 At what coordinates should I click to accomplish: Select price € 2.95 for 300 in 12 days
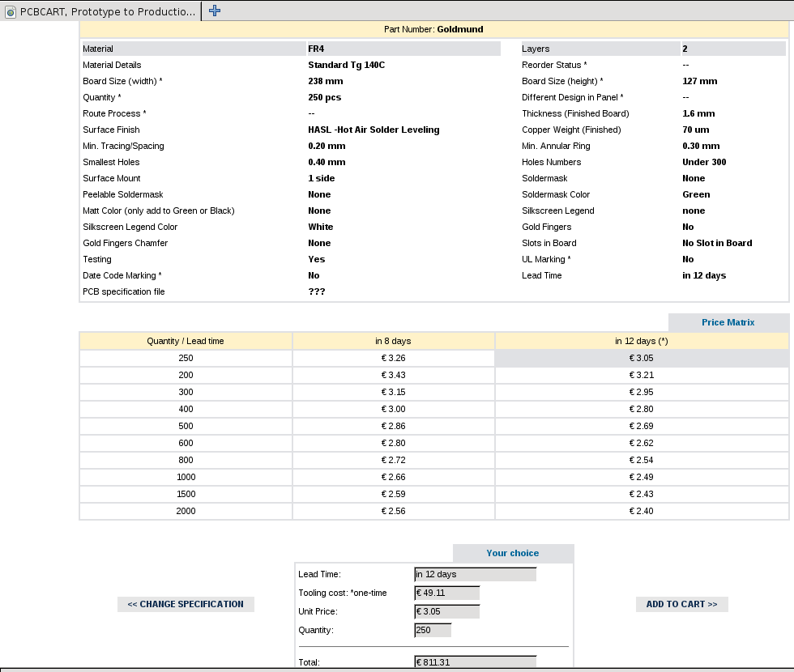642,392
